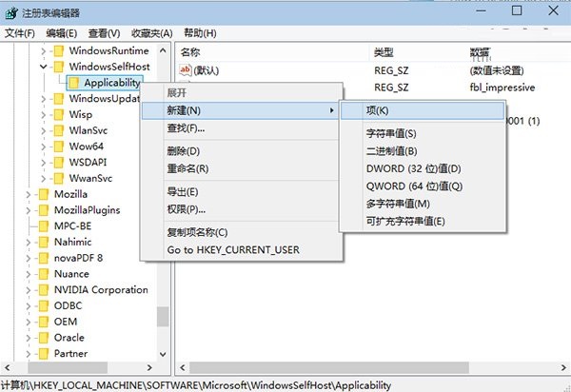Click the string value icon of (默认)
Viewport: 571px width, 392px height.
(186, 70)
